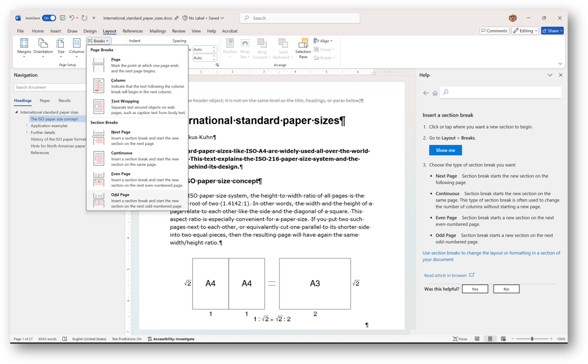Screen dimensions: 588x364
Task: Adjust the zoom slider
Action: (x=532, y=339)
